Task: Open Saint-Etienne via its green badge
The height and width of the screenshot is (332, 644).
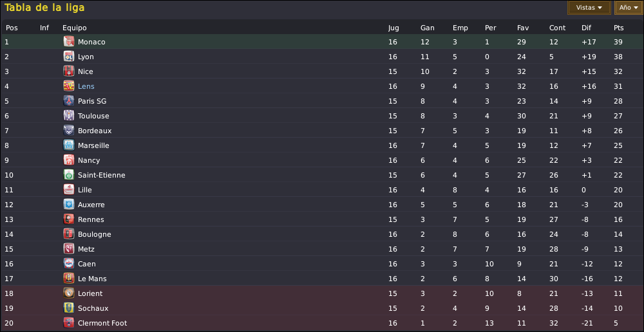Action: (x=69, y=175)
